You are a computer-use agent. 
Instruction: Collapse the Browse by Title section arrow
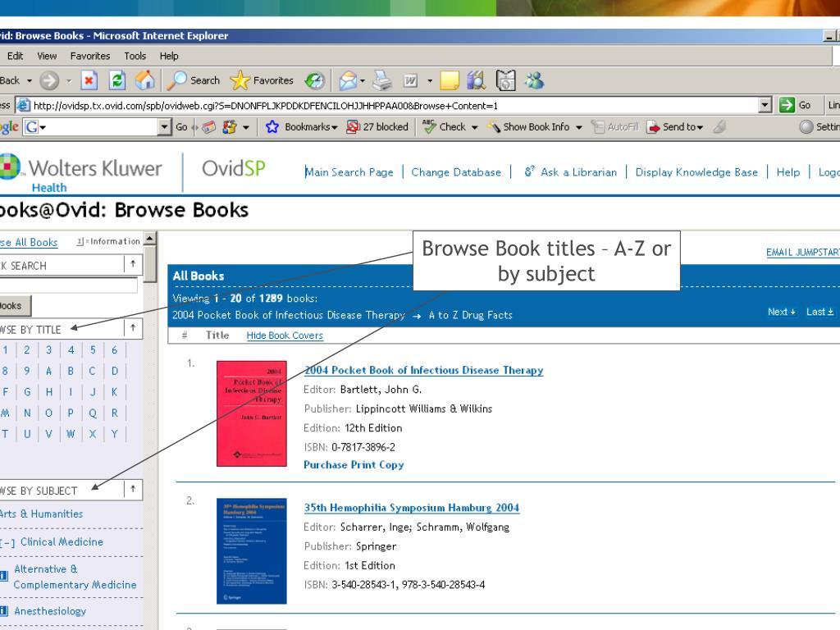coord(133,328)
